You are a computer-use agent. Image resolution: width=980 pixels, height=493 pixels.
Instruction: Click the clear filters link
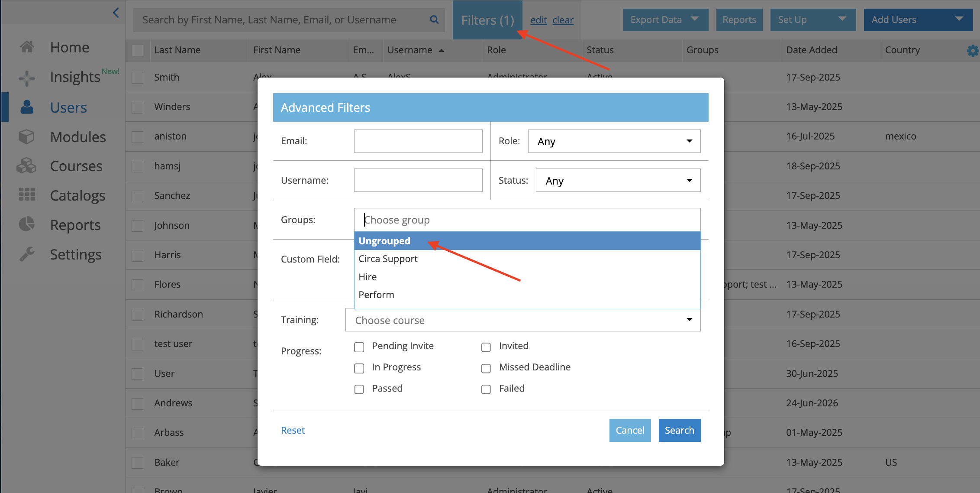pyautogui.click(x=563, y=20)
